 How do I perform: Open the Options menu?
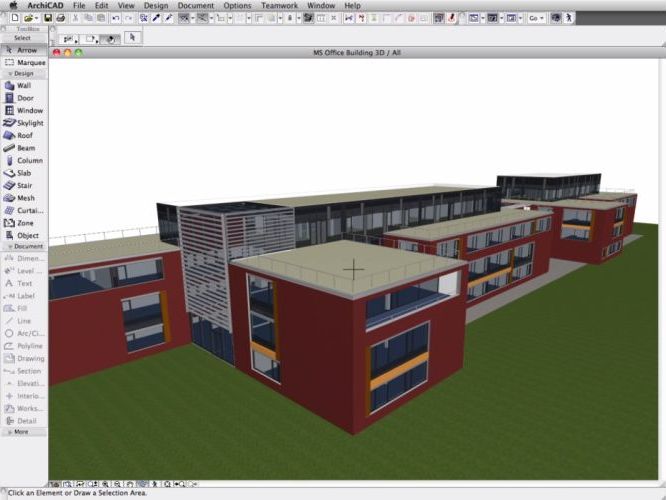(x=237, y=6)
